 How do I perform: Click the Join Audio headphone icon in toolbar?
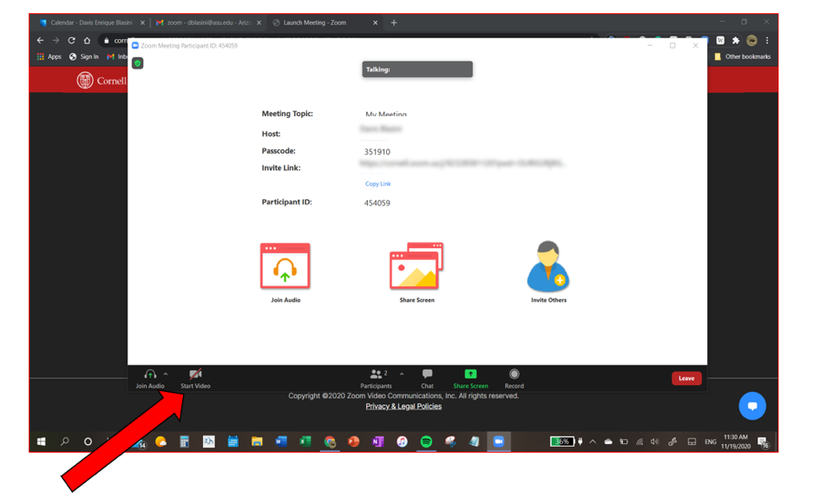(x=150, y=375)
